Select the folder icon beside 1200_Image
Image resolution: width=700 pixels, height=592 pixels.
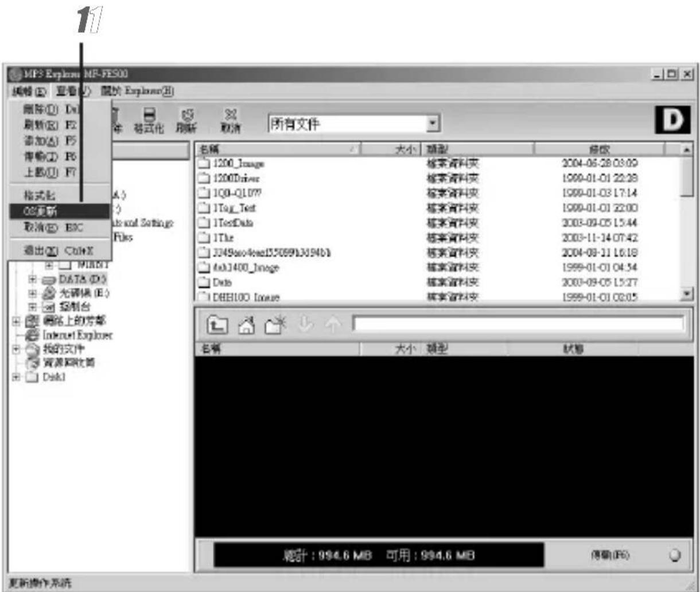point(204,164)
